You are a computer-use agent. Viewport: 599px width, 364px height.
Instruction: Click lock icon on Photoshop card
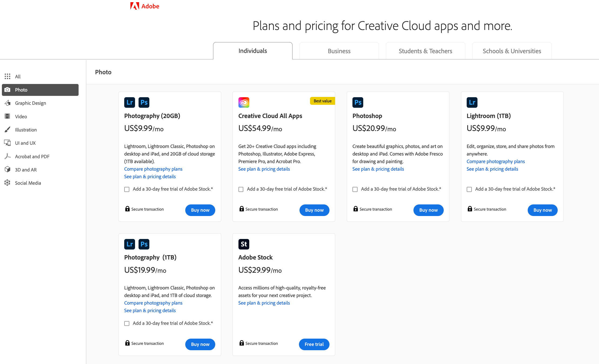point(356,209)
